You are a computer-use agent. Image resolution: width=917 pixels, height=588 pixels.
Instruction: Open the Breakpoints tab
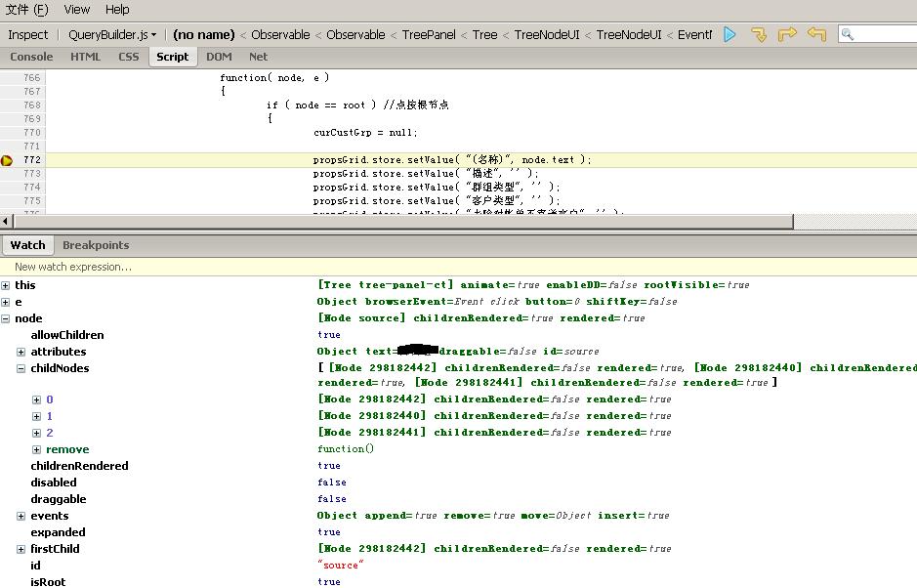tap(96, 245)
